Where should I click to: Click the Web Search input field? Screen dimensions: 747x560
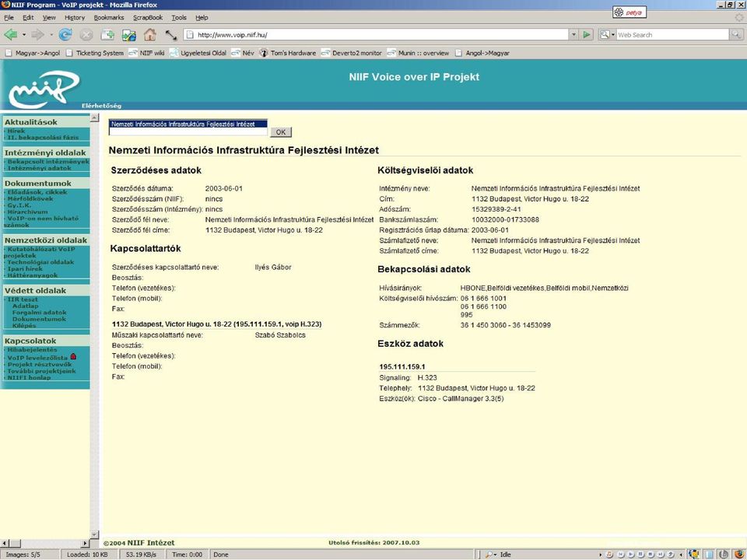click(x=672, y=35)
